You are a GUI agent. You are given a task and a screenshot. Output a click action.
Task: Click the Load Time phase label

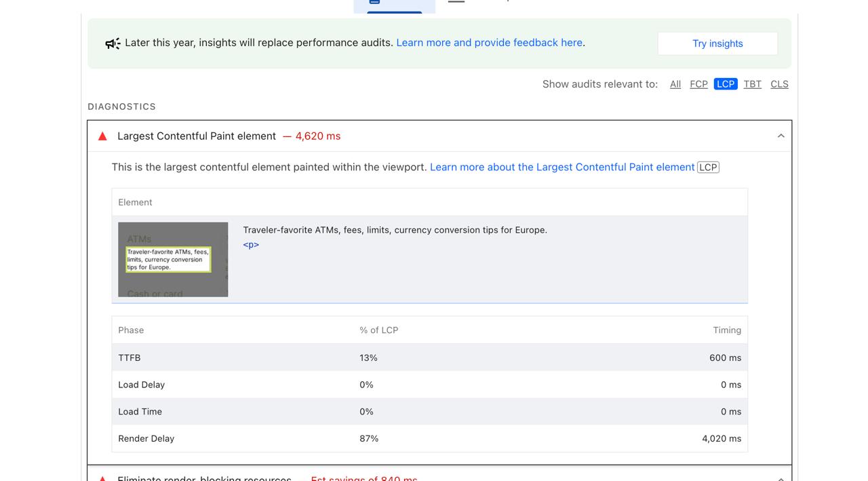(140, 412)
